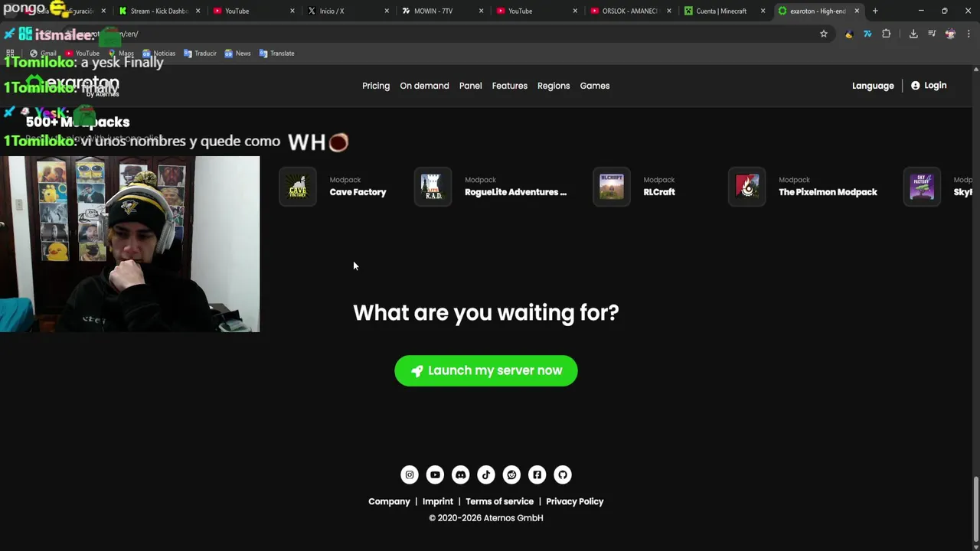
Task: Open the TikTok social icon in footer
Action: 486,474
